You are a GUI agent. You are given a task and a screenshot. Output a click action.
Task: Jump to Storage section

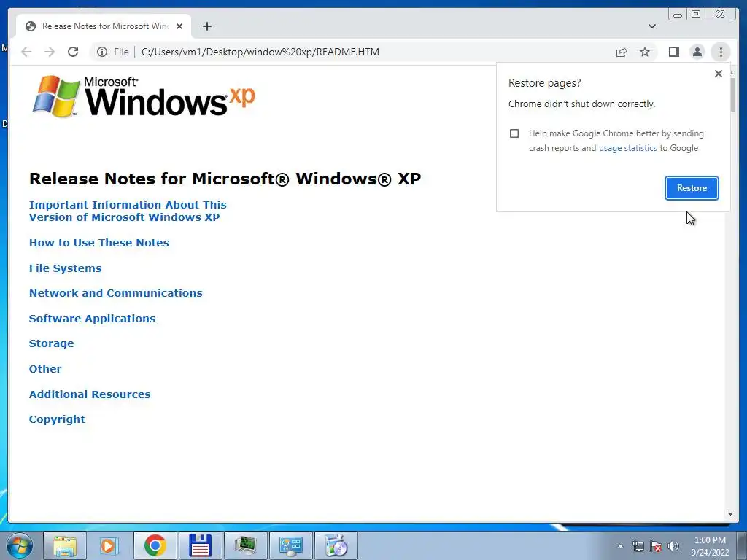(x=52, y=344)
